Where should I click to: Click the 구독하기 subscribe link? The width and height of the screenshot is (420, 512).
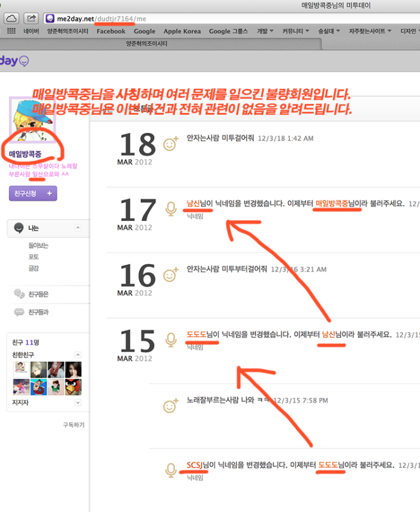tap(74, 424)
